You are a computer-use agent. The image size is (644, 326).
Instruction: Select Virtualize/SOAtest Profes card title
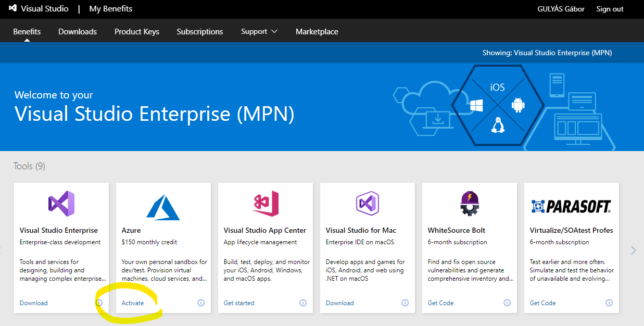point(572,230)
